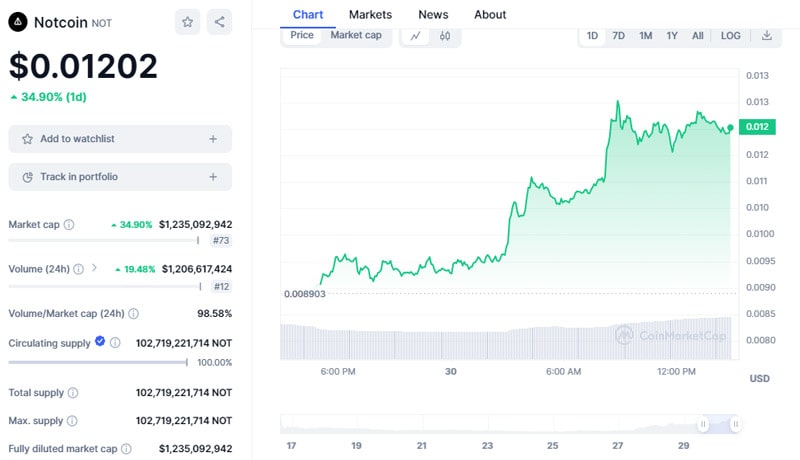Click the Add to watchlist button

pos(120,139)
